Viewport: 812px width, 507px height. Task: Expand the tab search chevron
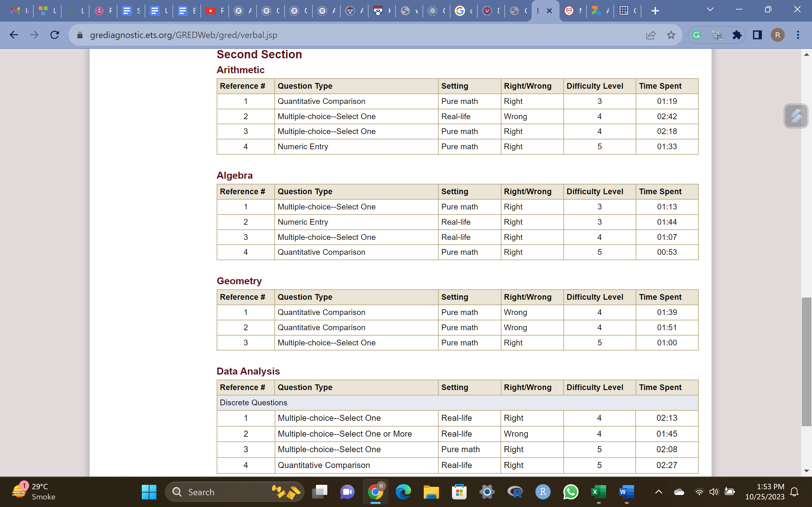710,10
